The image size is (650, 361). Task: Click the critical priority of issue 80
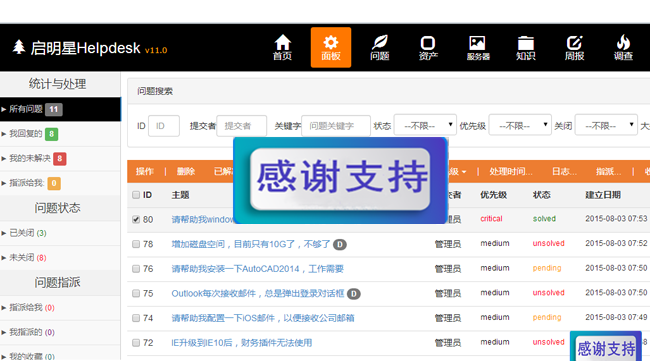click(x=491, y=219)
